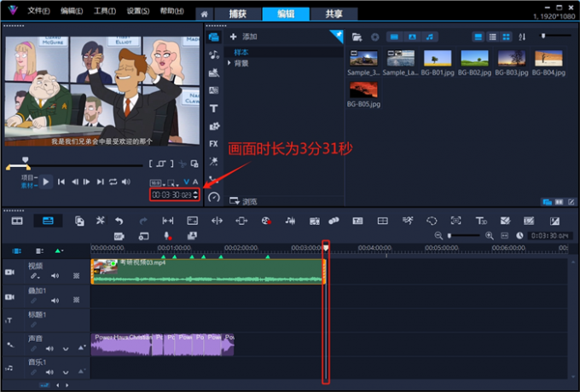
Task: Switch to the 共享 share tab
Action: [334, 14]
